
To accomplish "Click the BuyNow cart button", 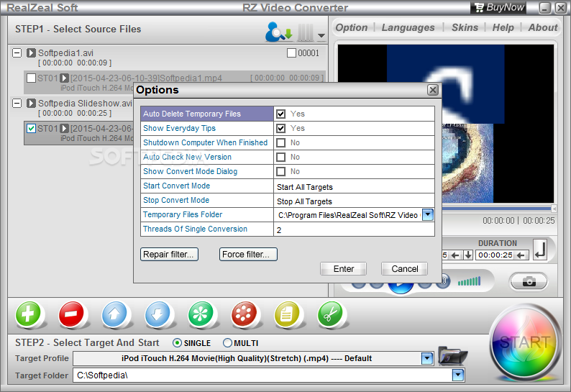I will [x=499, y=7].
